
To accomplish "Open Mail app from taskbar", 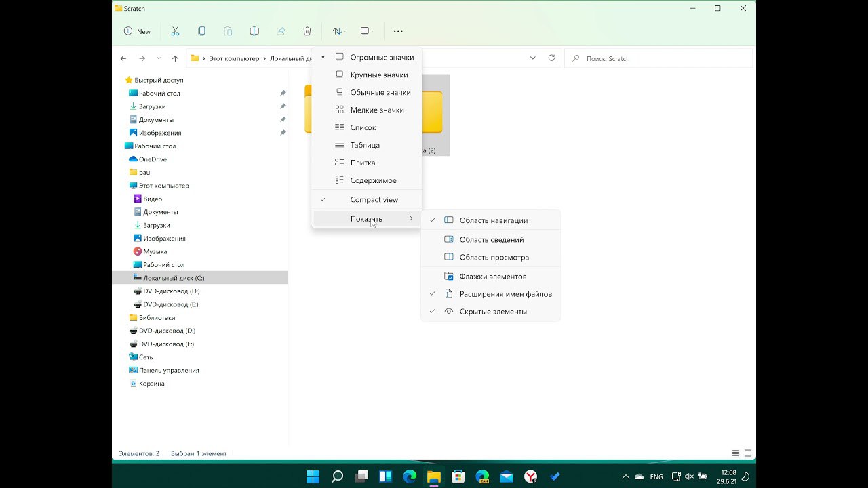I will point(507,476).
